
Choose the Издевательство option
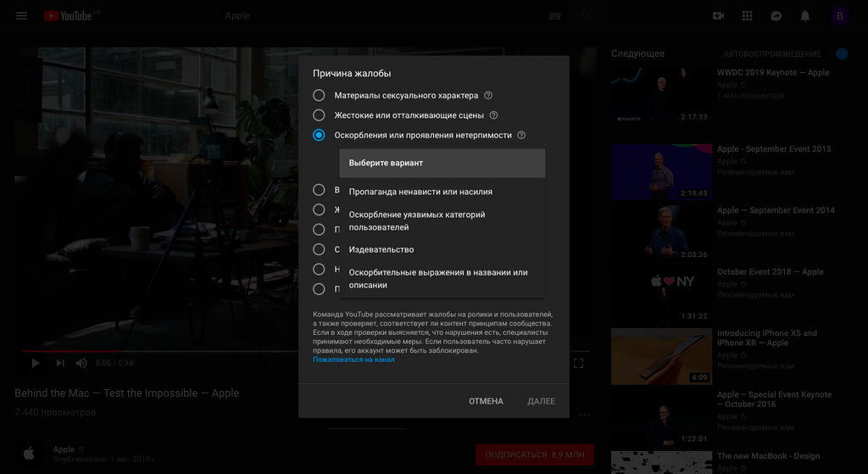[442, 250]
